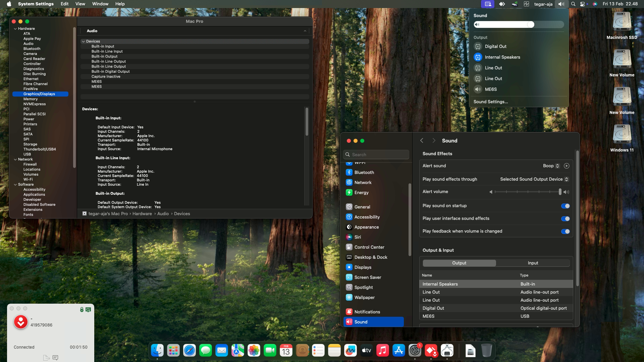Select Graphics/Displays in Mac Pro sidebar
644x362 pixels.
click(x=40, y=94)
